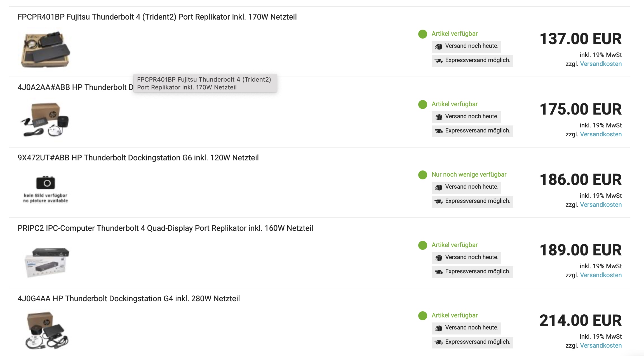The width and height of the screenshot is (644, 356).
Task: Click 'Nur noch wenige verfügbar' status text
Action: (469, 175)
